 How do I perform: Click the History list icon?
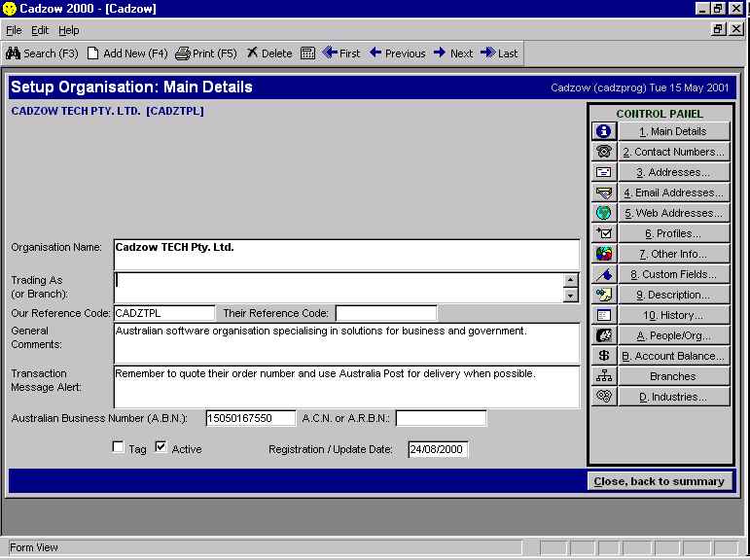tap(604, 315)
